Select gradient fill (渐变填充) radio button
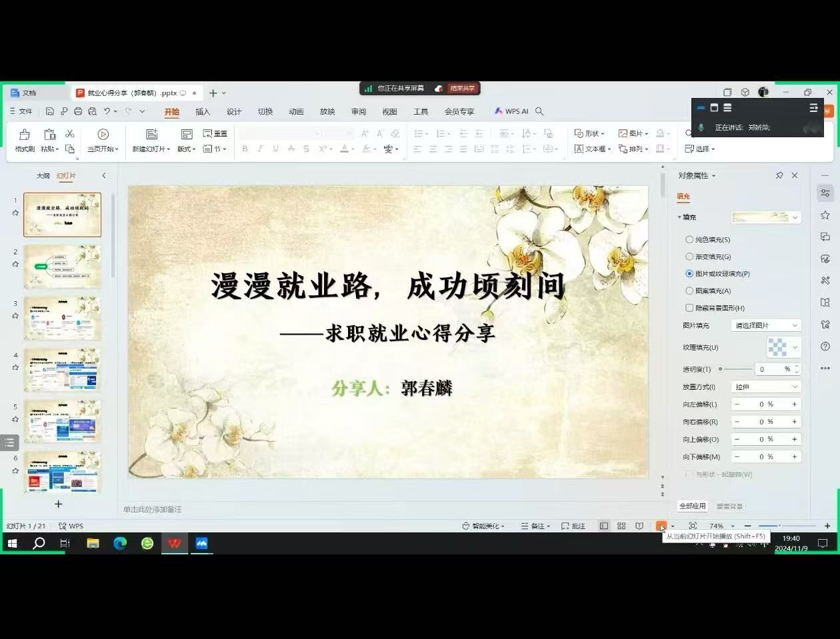Image resolution: width=840 pixels, height=639 pixels. [689, 257]
